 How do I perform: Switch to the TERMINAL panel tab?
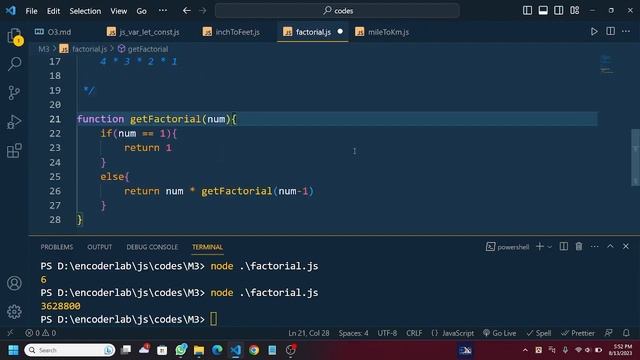(x=207, y=247)
